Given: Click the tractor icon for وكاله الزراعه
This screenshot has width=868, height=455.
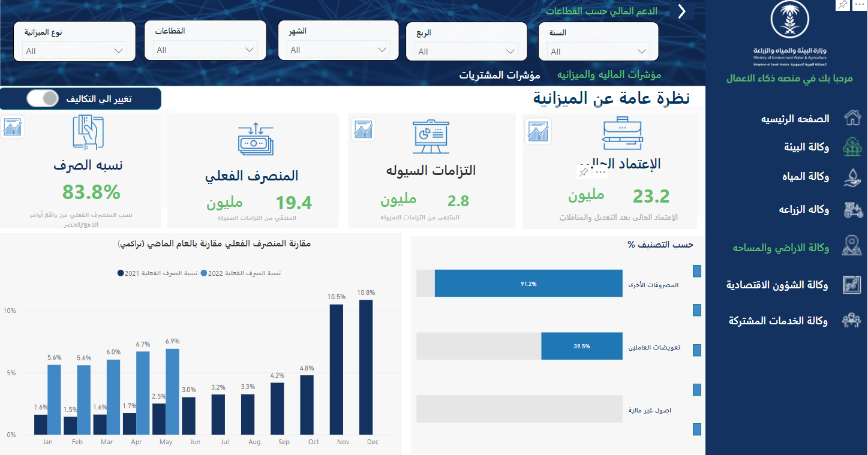Looking at the screenshot, I should pyautogui.click(x=852, y=209).
